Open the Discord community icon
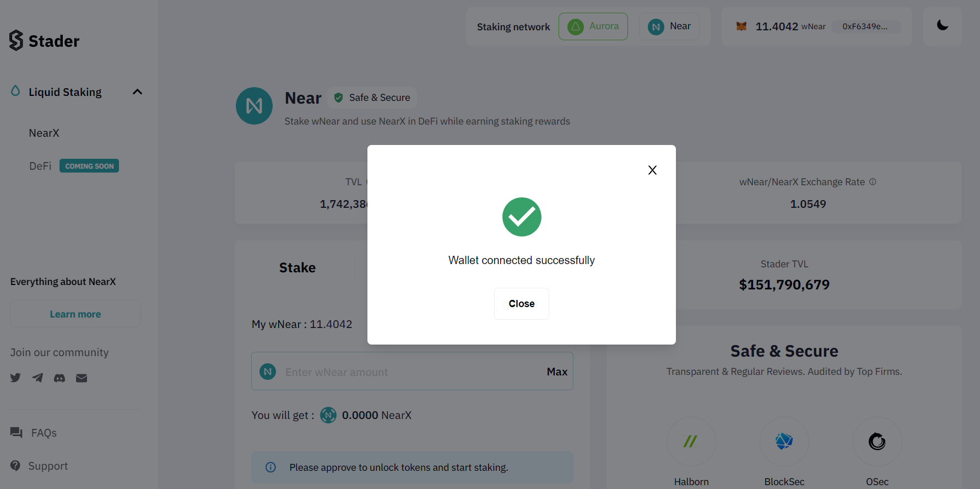The height and width of the screenshot is (489, 980). (59, 378)
